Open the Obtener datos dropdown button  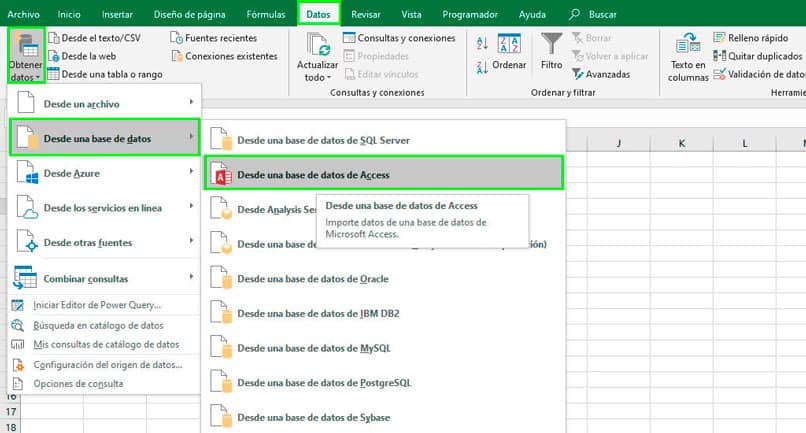click(x=26, y=56)
